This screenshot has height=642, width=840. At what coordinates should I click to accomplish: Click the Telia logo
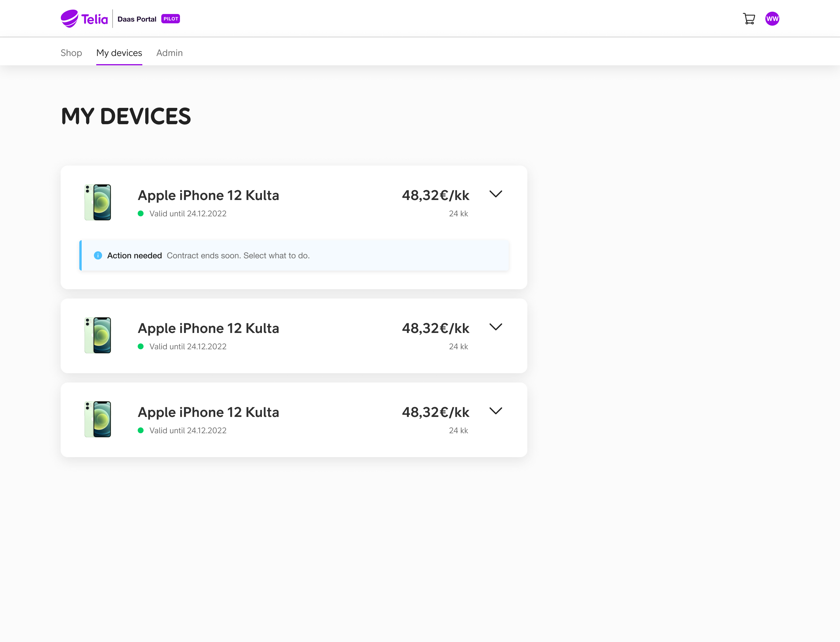coord(84,19)
